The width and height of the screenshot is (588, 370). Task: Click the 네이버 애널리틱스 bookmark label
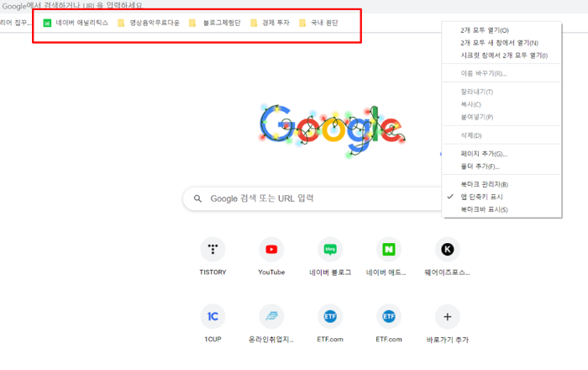(81, 23)
